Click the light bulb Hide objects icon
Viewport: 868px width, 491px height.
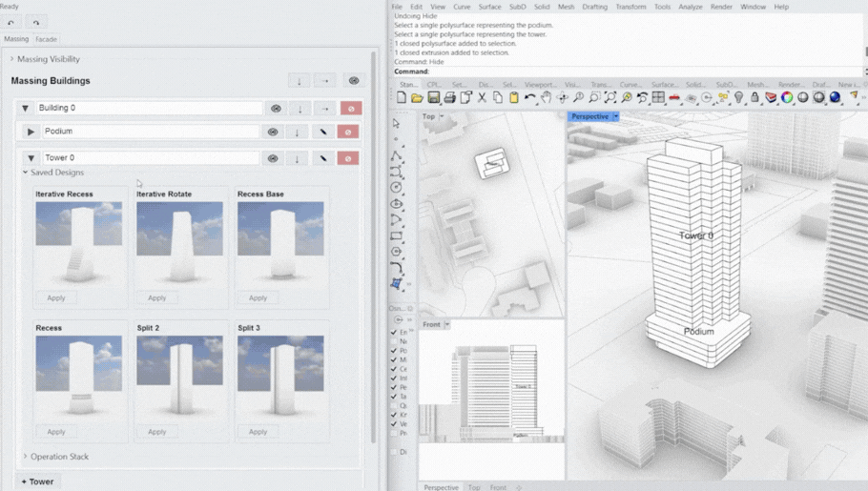738,97
